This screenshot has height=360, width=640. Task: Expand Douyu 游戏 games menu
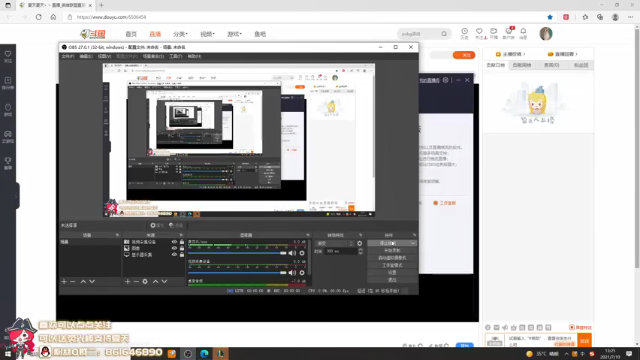(234, 34)
